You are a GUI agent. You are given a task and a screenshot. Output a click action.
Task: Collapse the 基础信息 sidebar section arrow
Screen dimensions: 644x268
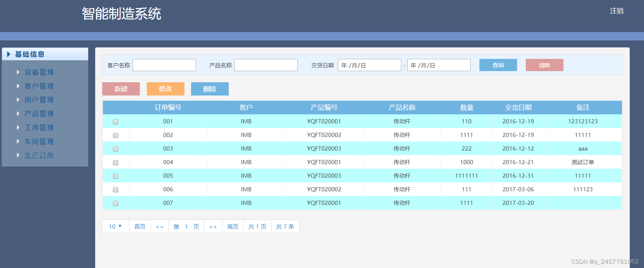tap(9, 54)
